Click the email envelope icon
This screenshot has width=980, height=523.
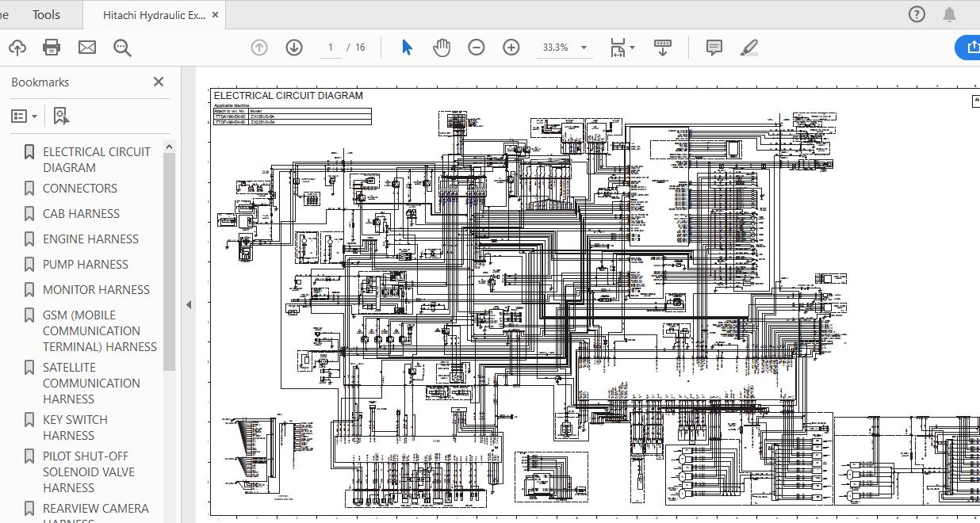point(87,48)
